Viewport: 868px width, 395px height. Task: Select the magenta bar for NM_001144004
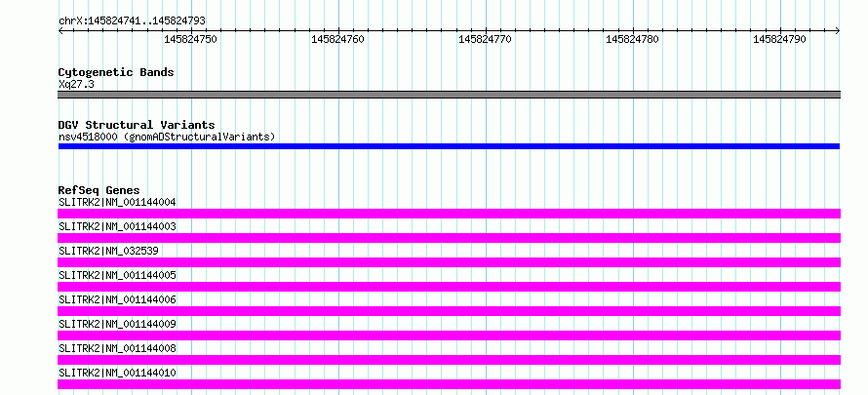[449, 214]
